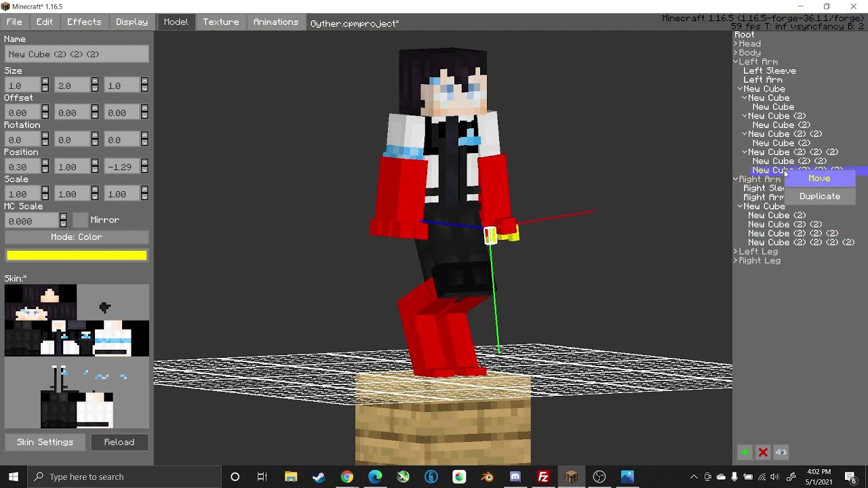Image resolution: width=868 pixels, height=488 pixels.
Task: Enable the Mirror checkbox
Action: (x=81, y=220)
